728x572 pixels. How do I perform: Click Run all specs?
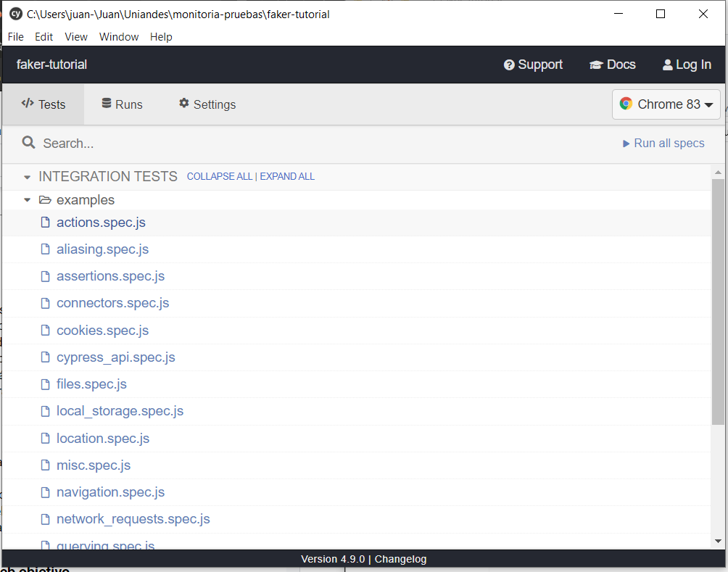coord(663,144)
